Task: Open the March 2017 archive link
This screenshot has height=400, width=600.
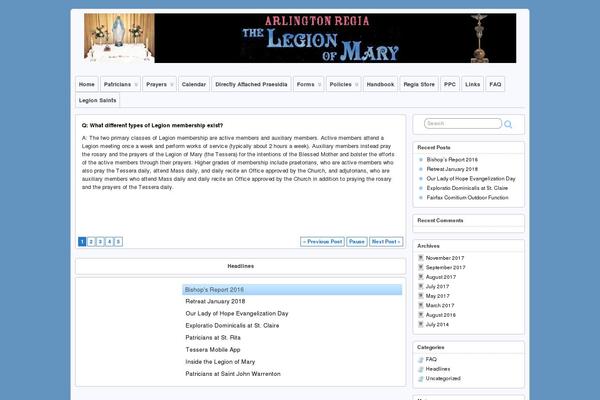Action: click(x=440, y=305)
